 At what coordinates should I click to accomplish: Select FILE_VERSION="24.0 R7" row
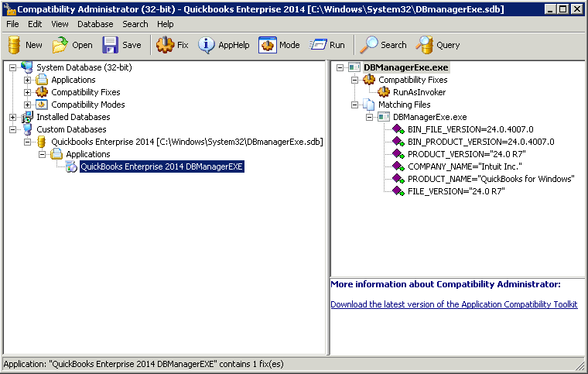(x=456, y=191)
